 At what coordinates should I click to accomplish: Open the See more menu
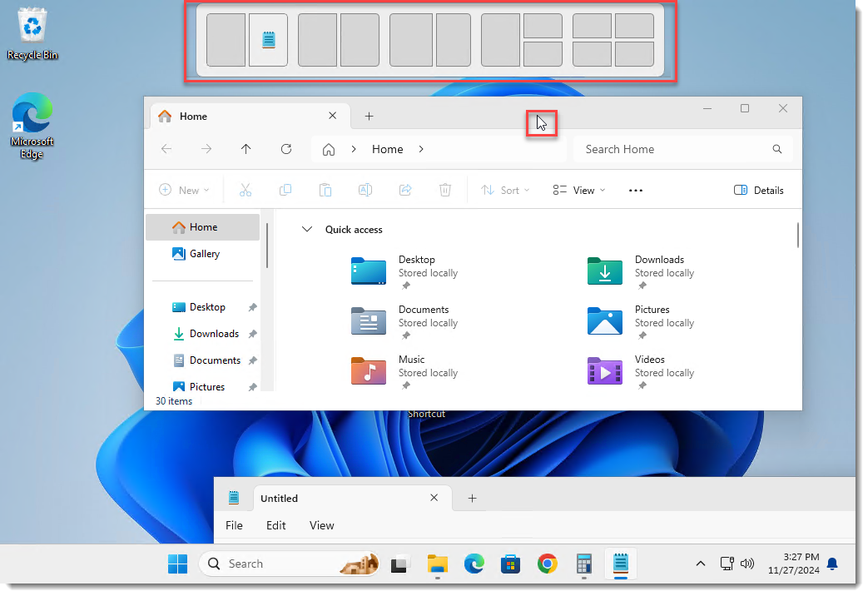tap(636, 190)
